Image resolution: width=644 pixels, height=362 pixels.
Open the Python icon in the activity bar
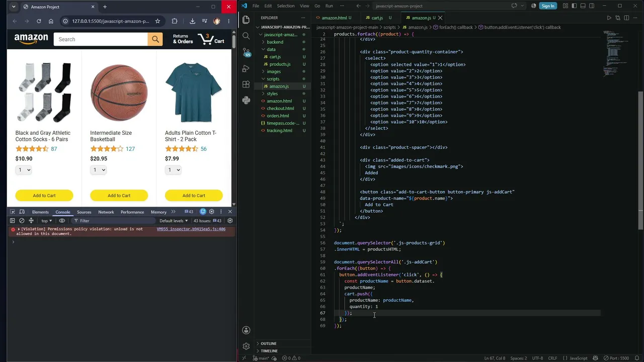click(x=246, y=101)
